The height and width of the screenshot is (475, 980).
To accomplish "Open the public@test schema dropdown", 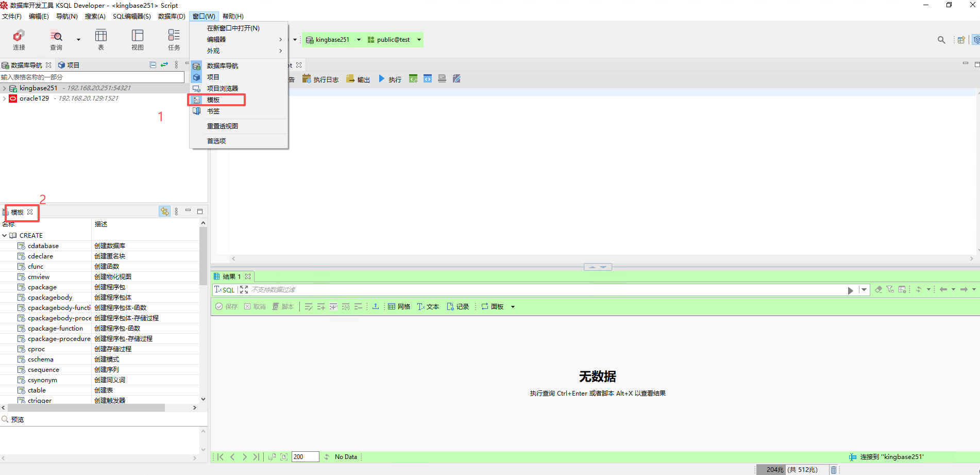I will coord(419,40).
